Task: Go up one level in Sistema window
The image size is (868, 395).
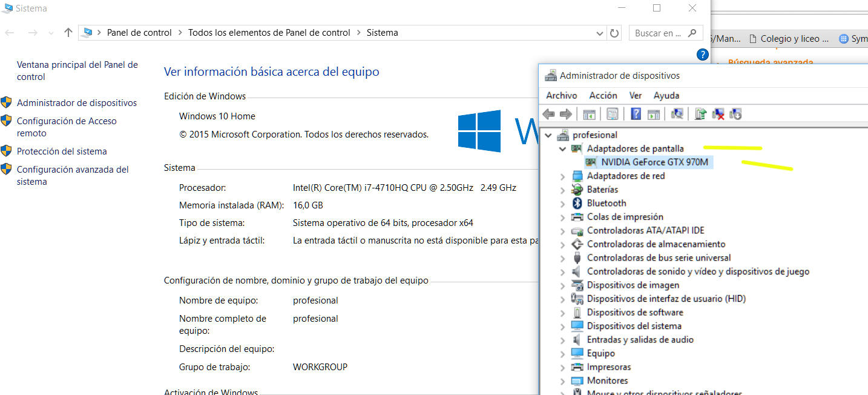Action: click(68, 33)
